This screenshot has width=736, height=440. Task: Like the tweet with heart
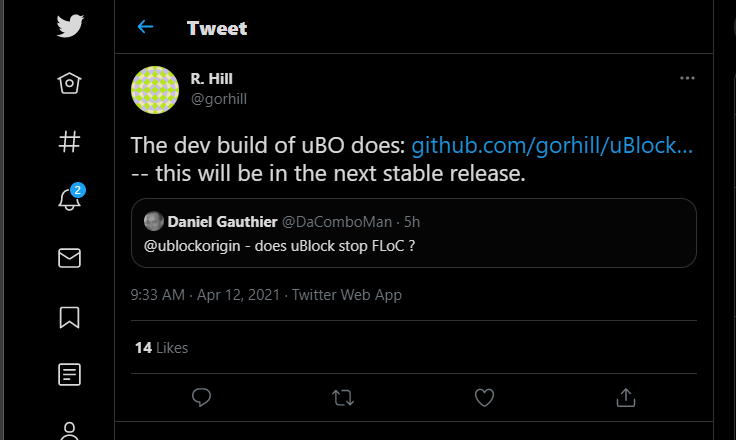[x=484, y=398]
